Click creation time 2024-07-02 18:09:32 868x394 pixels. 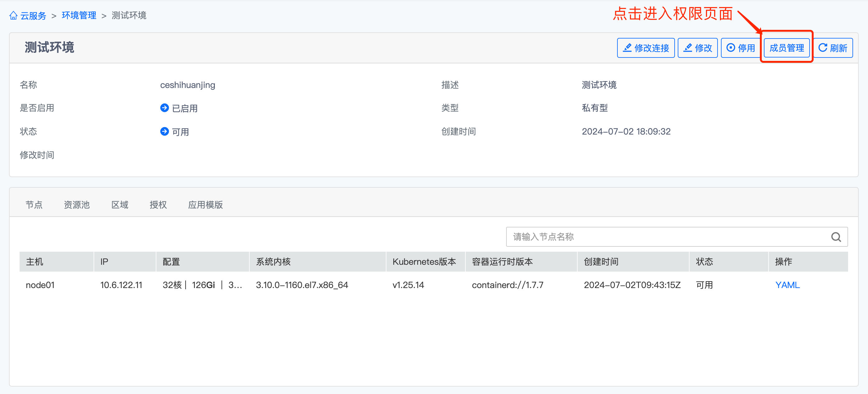(x=626, y=132)
